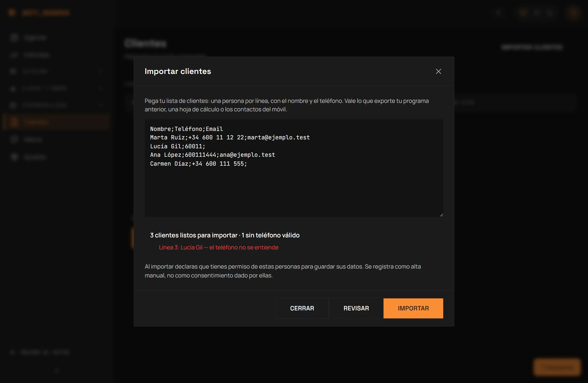Click the CERRAR button
Viewport: 588px width, 383px height.
[302, 308]
